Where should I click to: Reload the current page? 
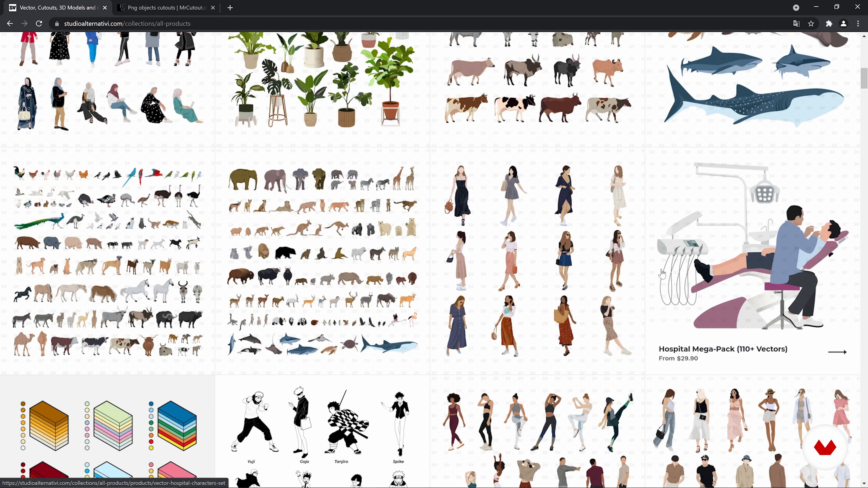click(39, 23)
